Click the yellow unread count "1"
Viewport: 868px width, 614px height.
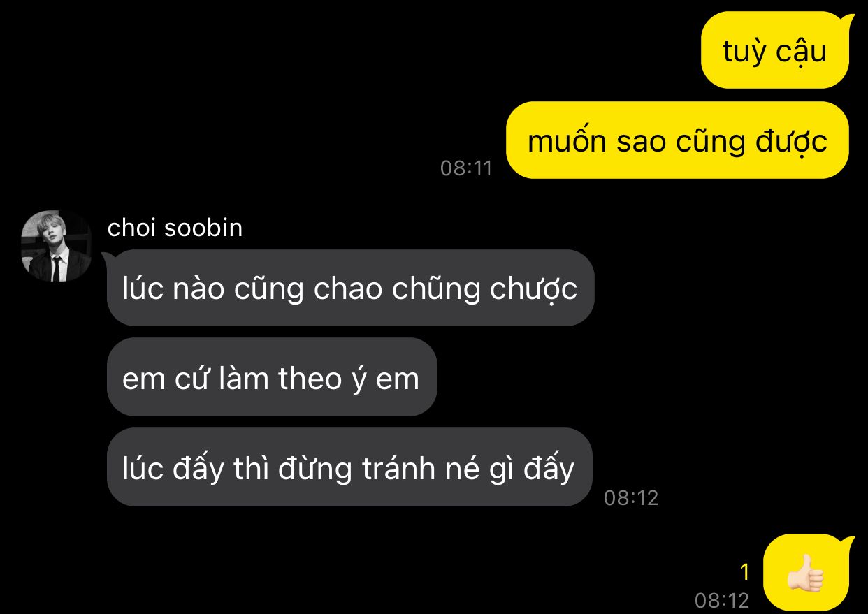(745, 573)
